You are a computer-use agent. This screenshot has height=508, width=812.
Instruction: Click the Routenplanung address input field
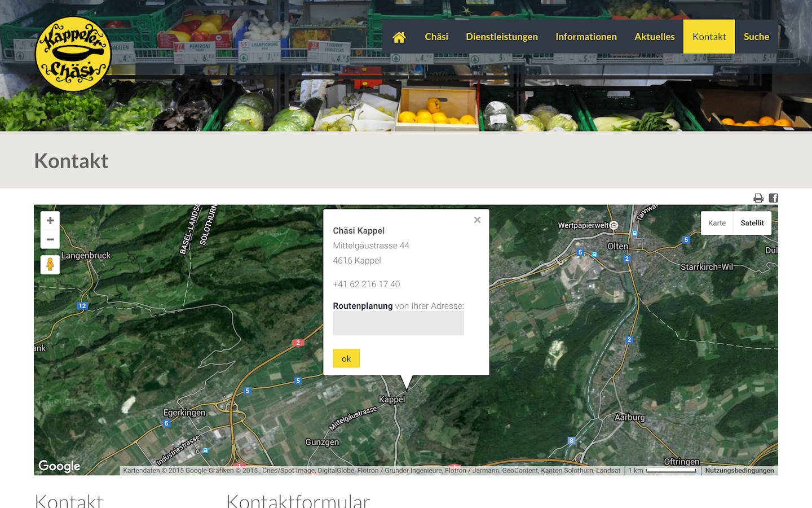point(398,323)
